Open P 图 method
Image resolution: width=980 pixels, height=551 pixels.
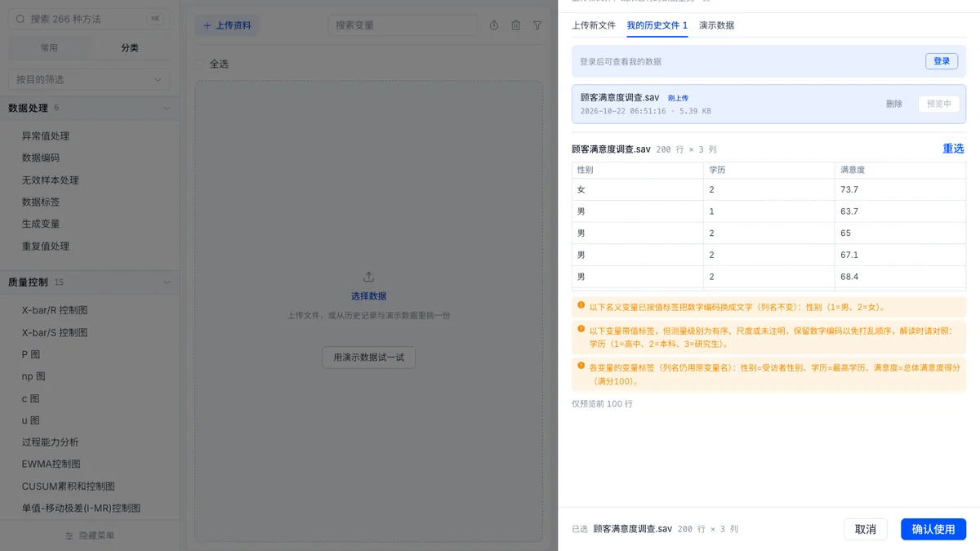click(31, 355)
